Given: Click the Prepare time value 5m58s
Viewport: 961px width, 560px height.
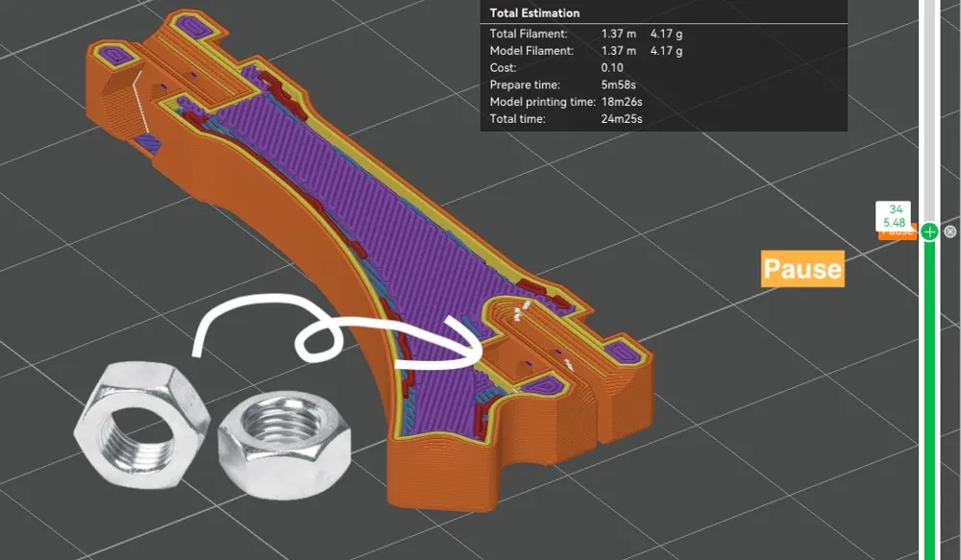Looking at the screenshot, I should coord(620,85).
